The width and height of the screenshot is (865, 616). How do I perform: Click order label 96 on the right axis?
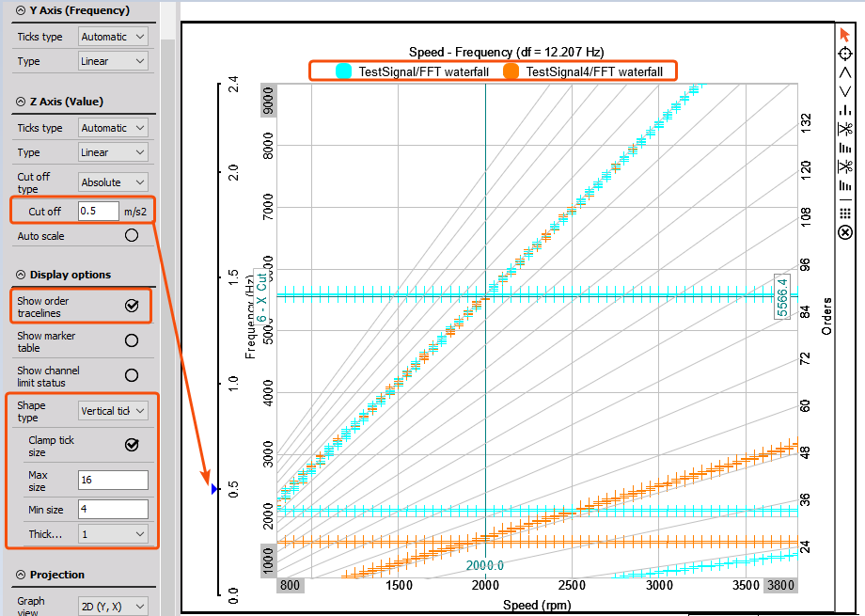[806, 264]
